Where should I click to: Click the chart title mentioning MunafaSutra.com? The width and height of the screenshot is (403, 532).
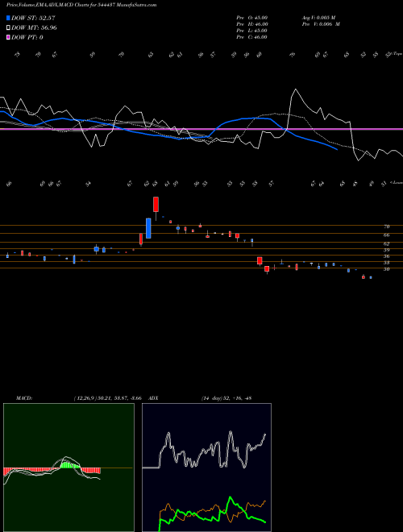(x=81, y=5)
